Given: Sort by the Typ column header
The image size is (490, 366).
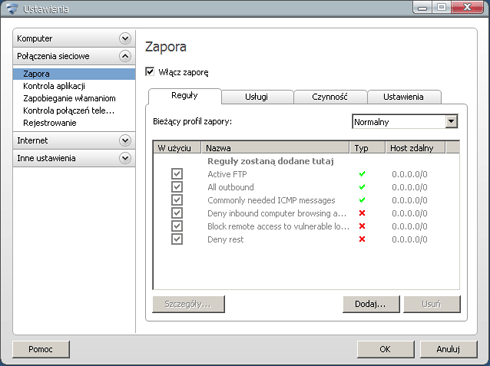Looking at the screenshot, I should (368, 148).
